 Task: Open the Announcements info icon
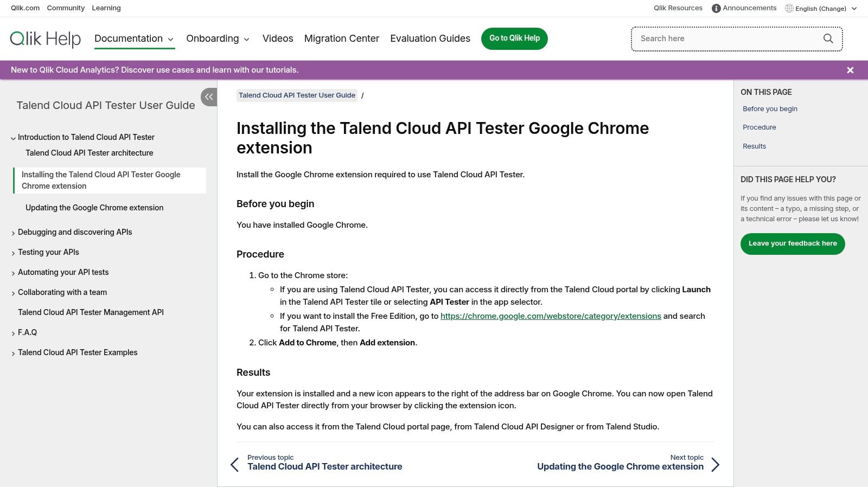click(716, 8)
